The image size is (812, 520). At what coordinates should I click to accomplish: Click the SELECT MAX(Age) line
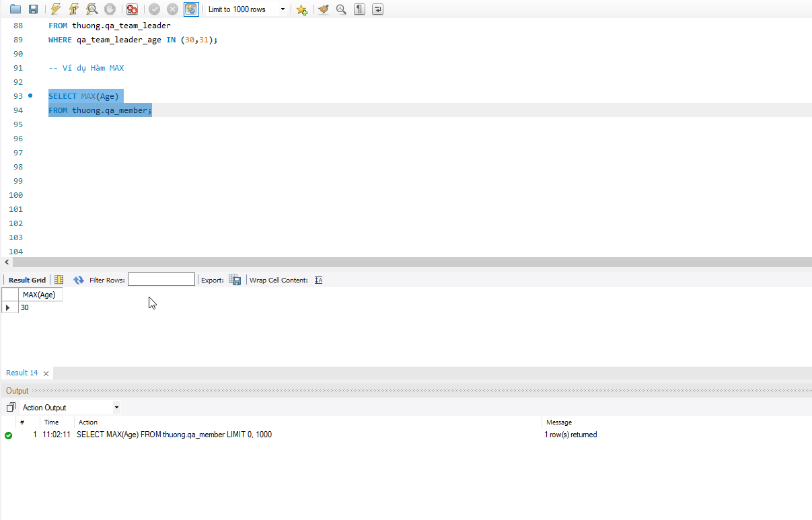pyautogui.click(x=83, y=96)
